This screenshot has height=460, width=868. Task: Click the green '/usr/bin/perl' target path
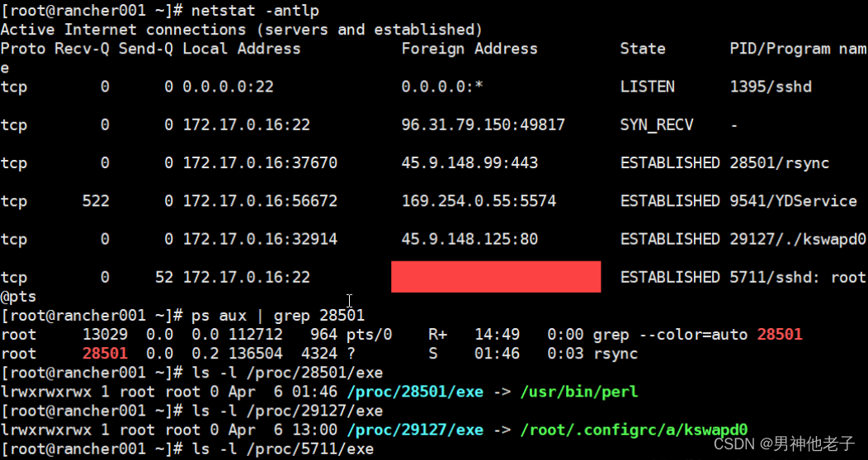(579, 392)
